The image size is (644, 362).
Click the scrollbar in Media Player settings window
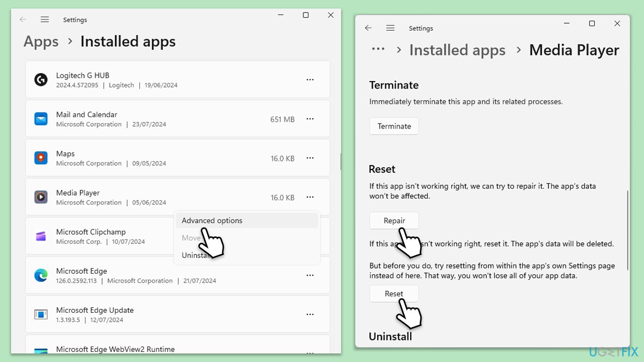628,231
